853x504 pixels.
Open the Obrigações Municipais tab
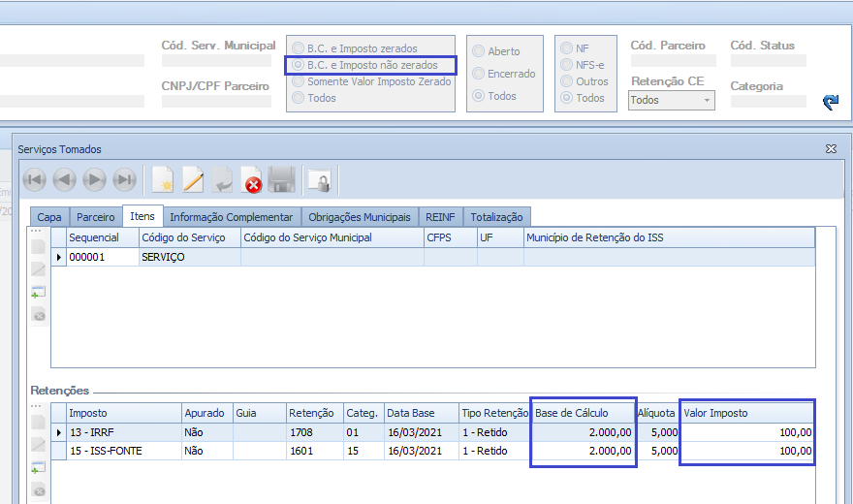360,217
